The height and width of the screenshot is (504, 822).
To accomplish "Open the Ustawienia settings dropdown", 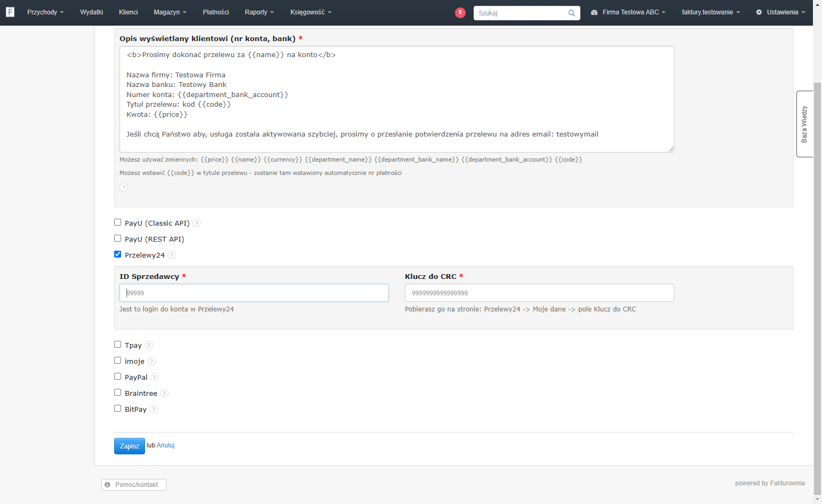I will [780, 12].
